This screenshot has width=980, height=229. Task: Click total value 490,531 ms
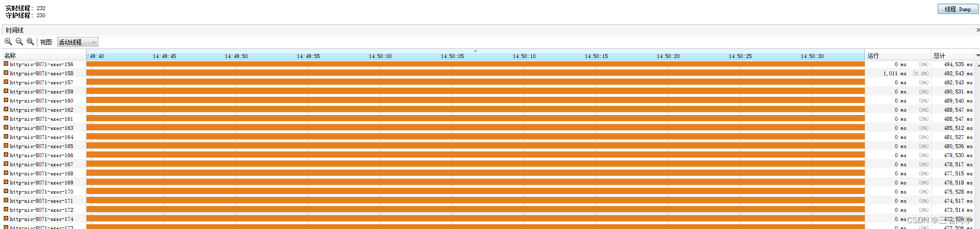coord(958,92)
